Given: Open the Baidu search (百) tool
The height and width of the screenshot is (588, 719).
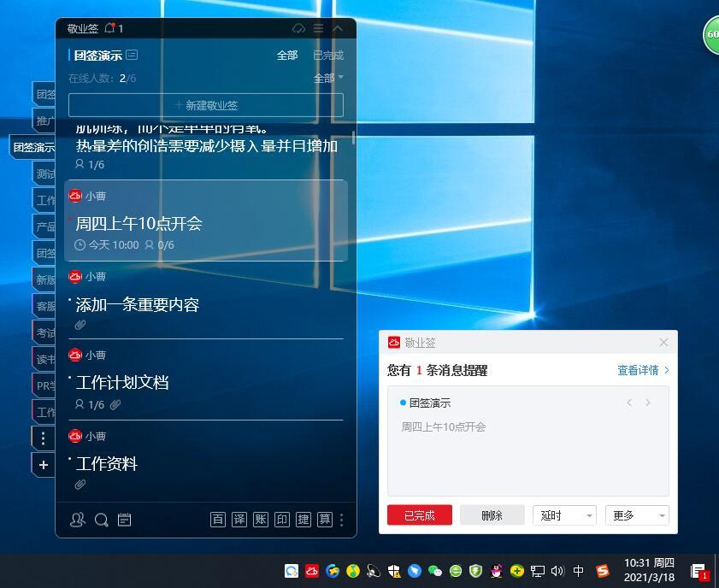Looking at the screenshot, I should tap(218, 519).
